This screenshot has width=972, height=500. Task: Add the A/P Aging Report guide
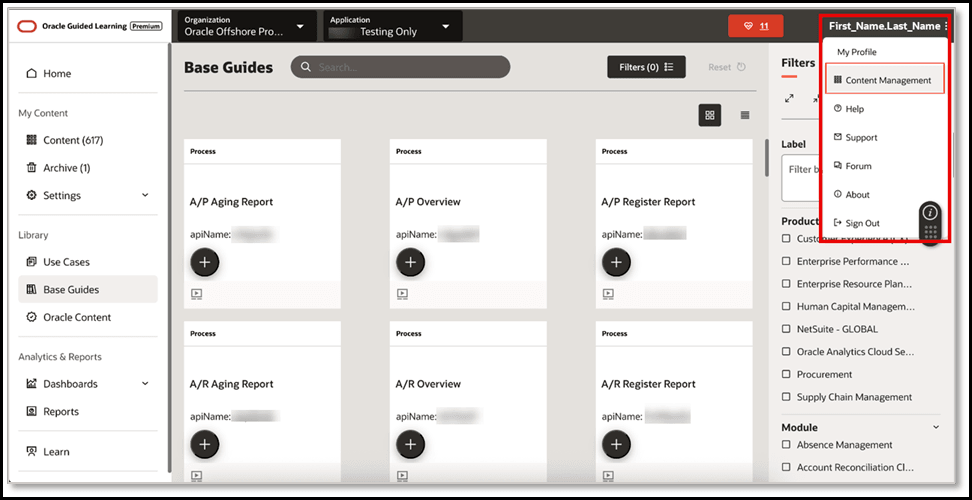tap(205, 262)
